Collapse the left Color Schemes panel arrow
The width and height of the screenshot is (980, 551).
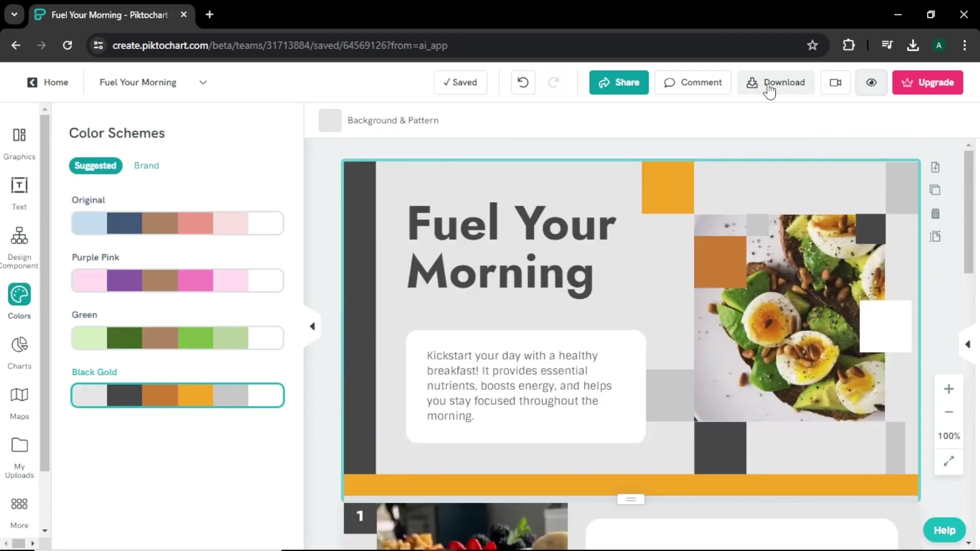(x=312, y=327)
